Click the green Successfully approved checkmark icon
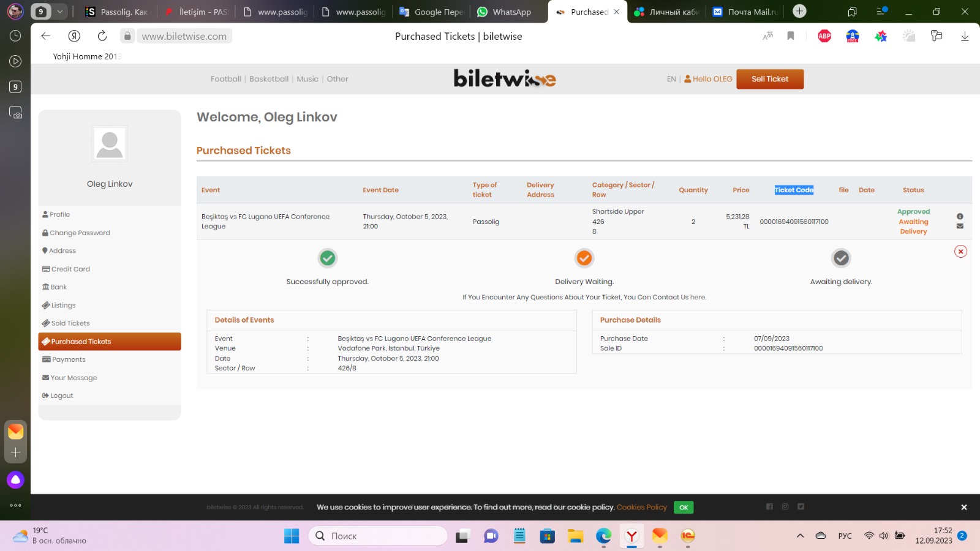 (x=328, y=258)
